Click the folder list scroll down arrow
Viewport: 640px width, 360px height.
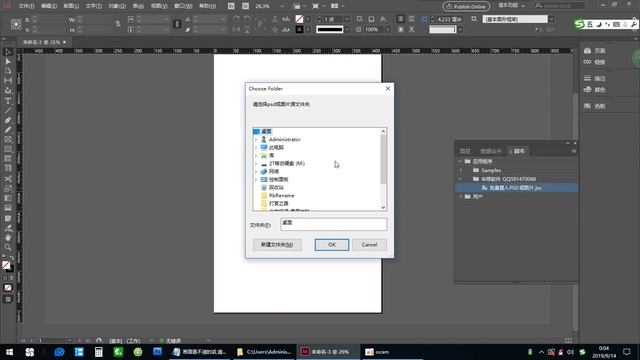coord(383,207)
